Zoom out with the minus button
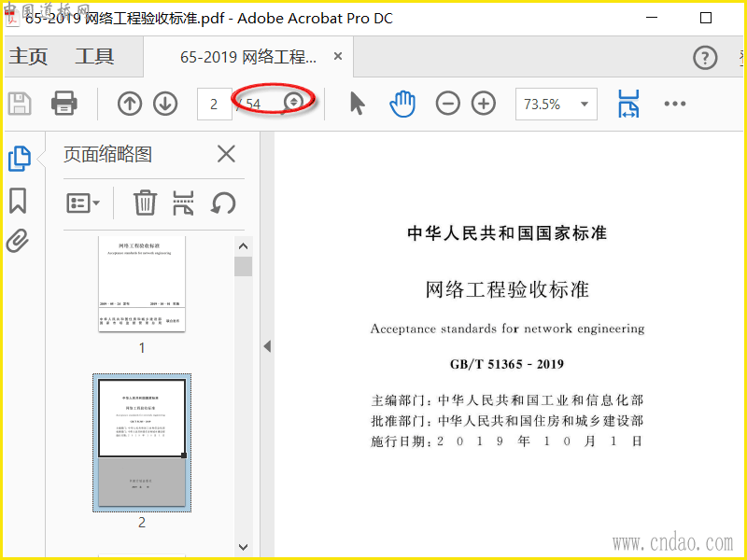 click(448, 104)
